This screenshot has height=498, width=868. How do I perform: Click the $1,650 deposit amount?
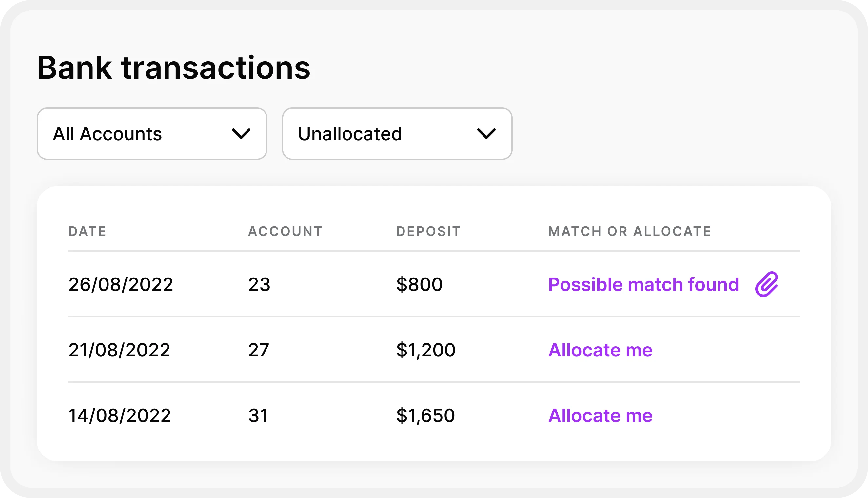(425, 415)
